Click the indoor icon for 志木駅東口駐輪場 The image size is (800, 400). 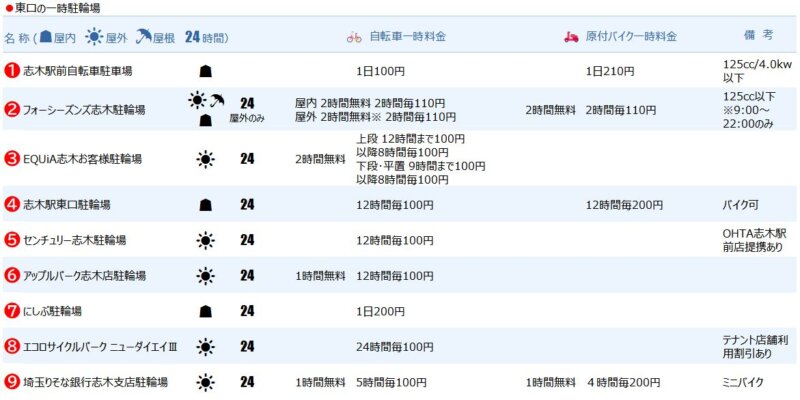[204, 205]
